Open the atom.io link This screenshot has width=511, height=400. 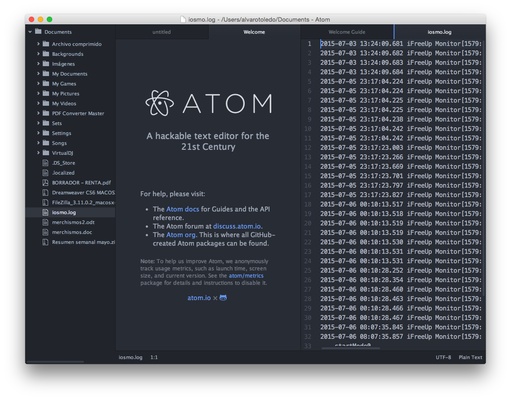(x=199, y=298)
